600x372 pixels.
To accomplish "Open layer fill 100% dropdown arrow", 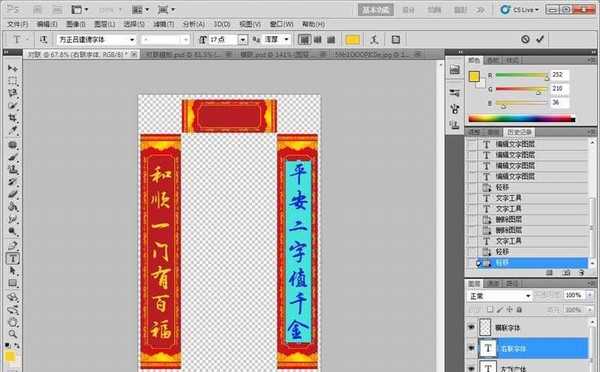I will 590,309.
